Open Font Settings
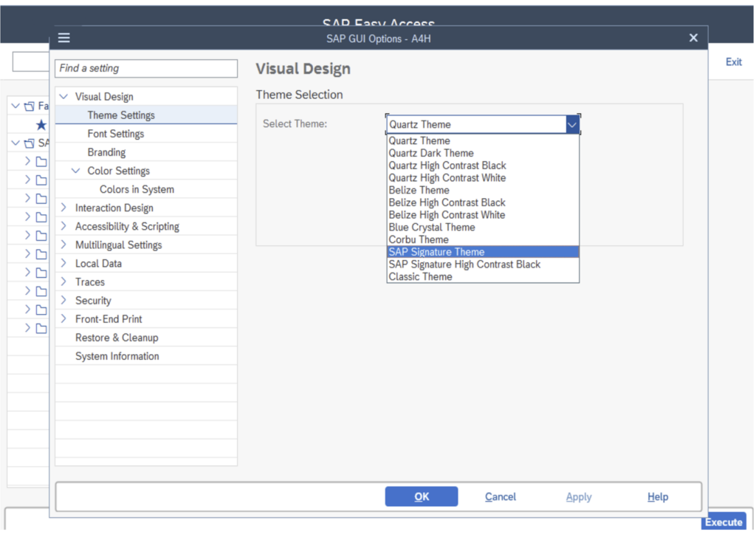756x549 pixels. [x=116, y=134]
